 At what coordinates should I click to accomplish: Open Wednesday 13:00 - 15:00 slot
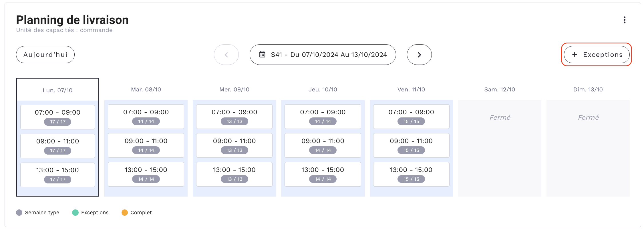click(234, 174)
